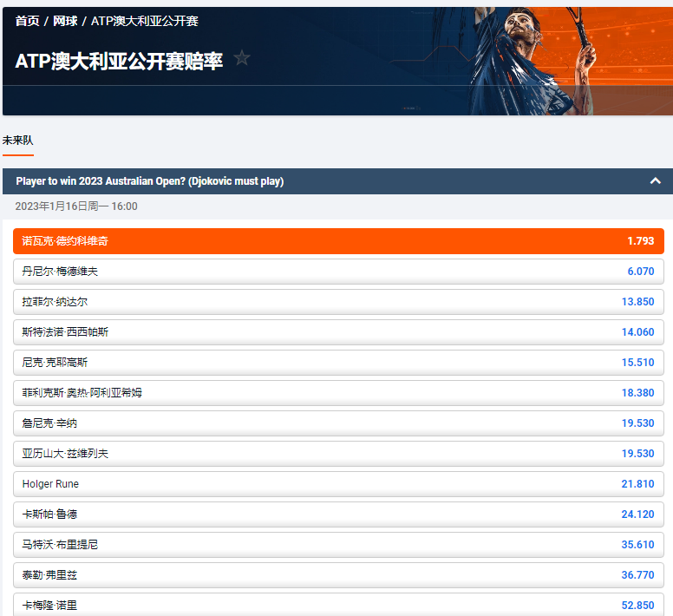Pick 卡梅隆·诺里 at 52.850
Viewport: 673px width, 616px height.
pos(338,604)
